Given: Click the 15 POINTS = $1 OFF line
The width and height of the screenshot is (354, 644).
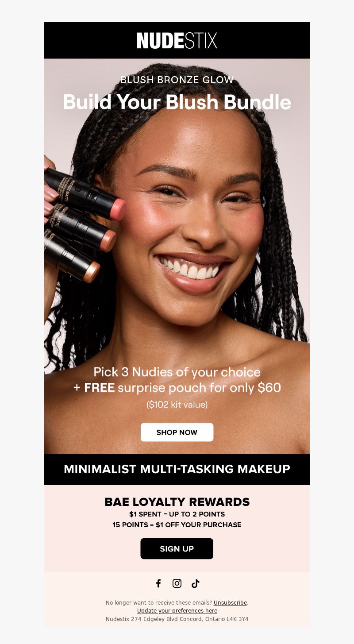Looking at the screenshot, I should [177, 525].
